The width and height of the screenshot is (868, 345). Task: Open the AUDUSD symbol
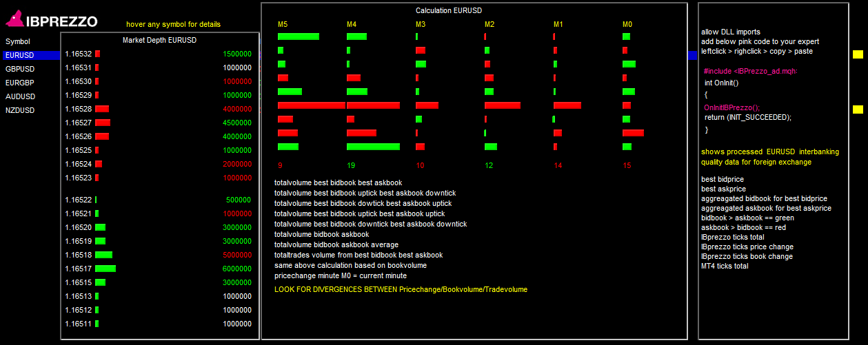[20, 96]
